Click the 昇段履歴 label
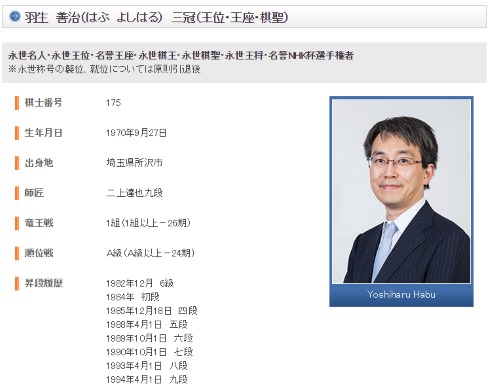 (43, 283)
